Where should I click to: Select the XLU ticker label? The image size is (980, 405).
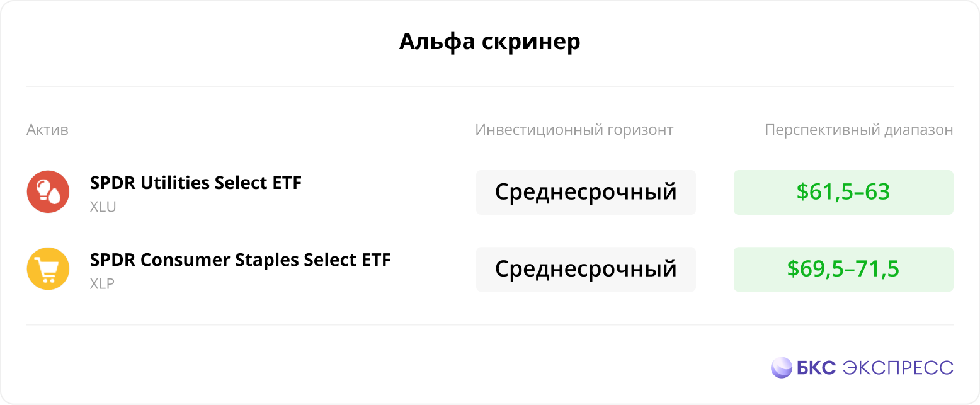point(103,207)
